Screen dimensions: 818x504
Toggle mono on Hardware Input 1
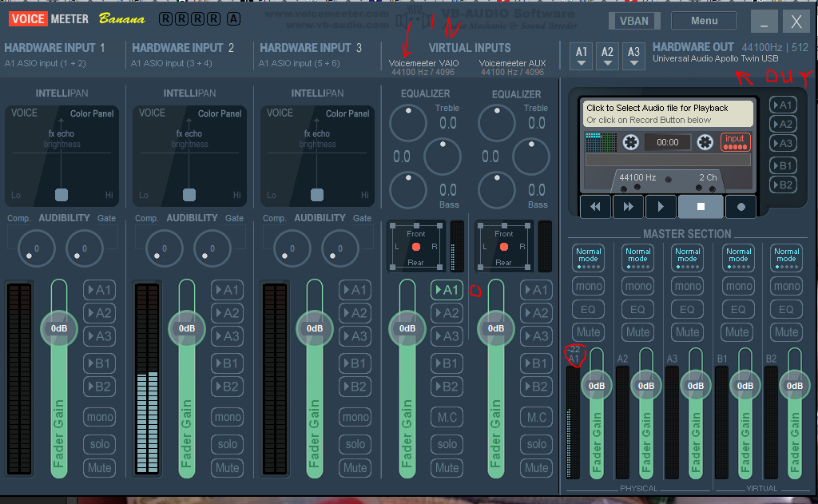[100, 417]
